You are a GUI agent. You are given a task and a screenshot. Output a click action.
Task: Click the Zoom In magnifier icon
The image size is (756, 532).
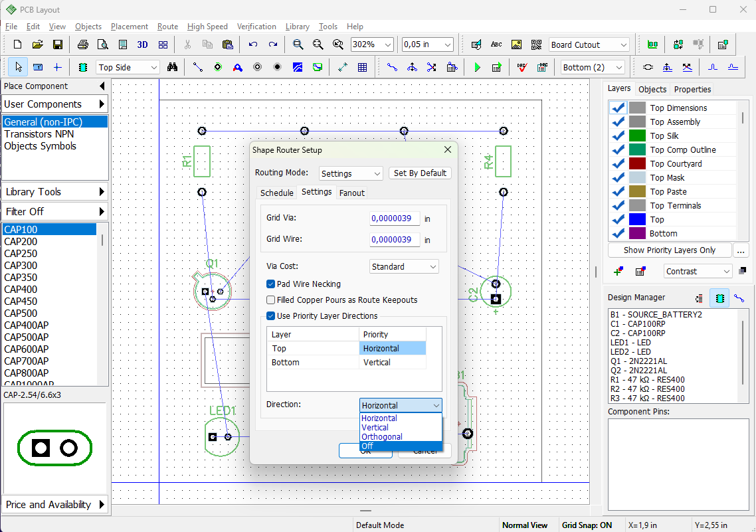point(298,44)
